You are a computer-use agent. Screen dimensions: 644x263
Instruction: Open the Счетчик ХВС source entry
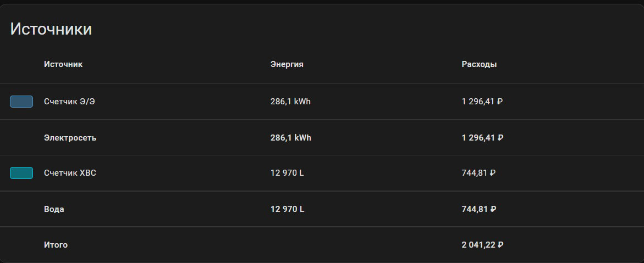click(70, 173)
